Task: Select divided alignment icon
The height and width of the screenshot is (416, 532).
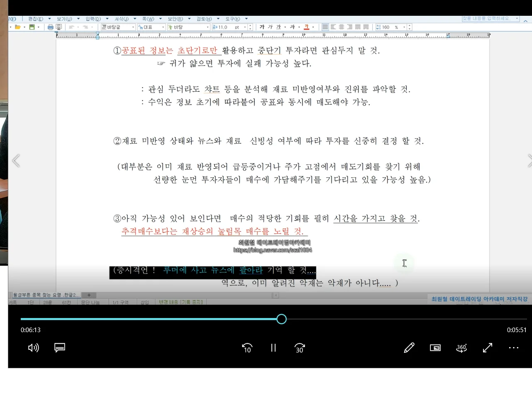Action: click(x=366, y=27)
